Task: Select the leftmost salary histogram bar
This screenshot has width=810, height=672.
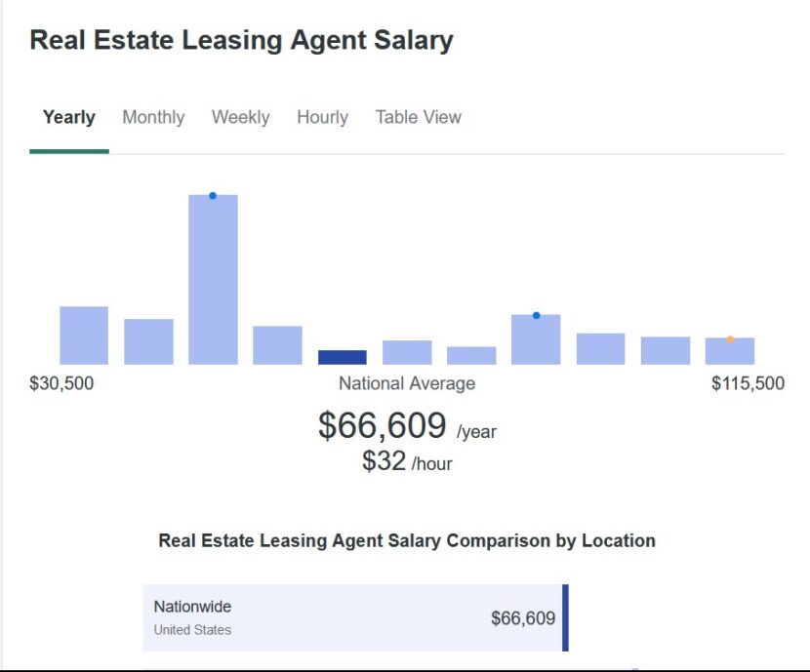Action: click(x=83, y=334)
